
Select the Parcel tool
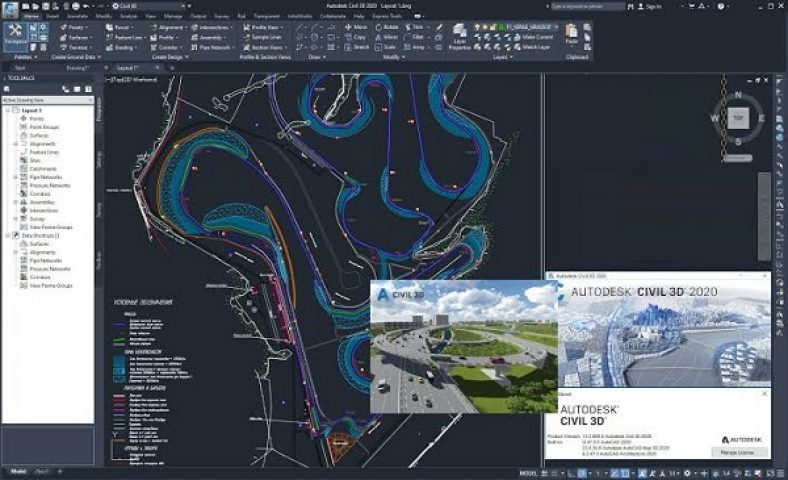[x=119, y=27]
